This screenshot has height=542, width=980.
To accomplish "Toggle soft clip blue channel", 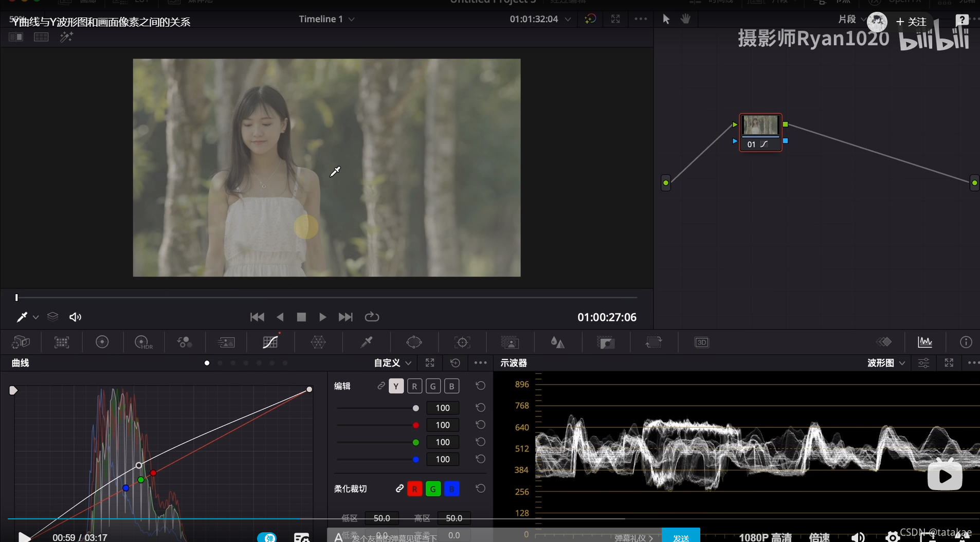I will click(x=451, y=489).
